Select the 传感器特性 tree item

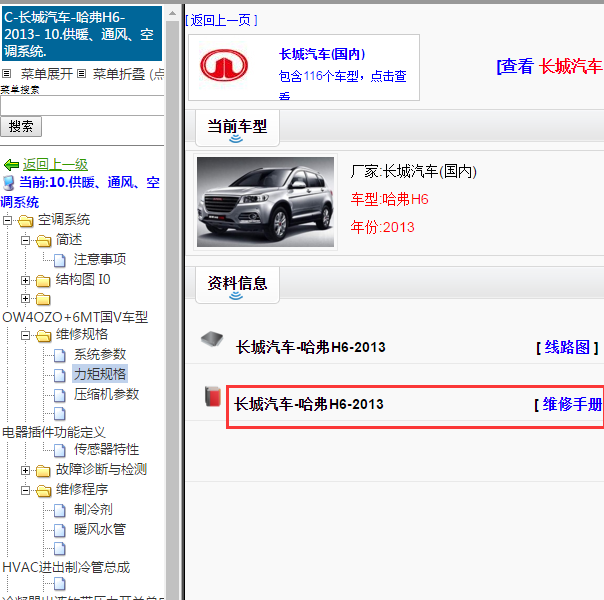[x=106, y=449]
